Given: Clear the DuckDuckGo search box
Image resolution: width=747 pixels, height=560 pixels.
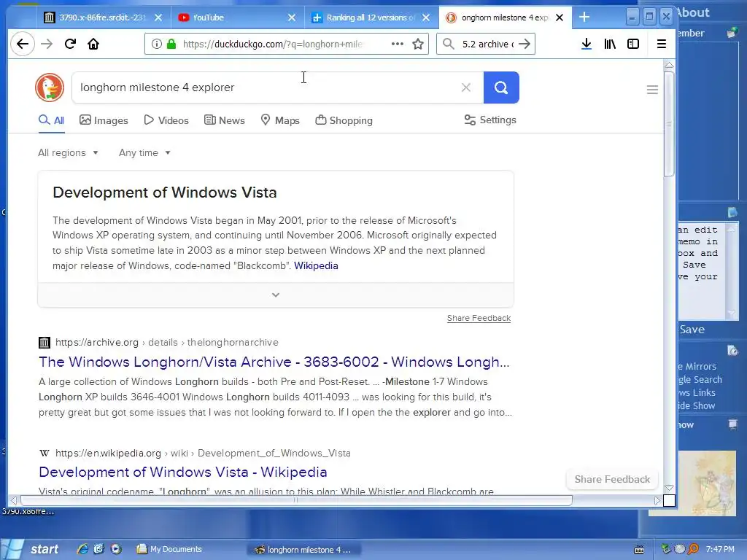Looking at the screenshot, I should point(466,87).
